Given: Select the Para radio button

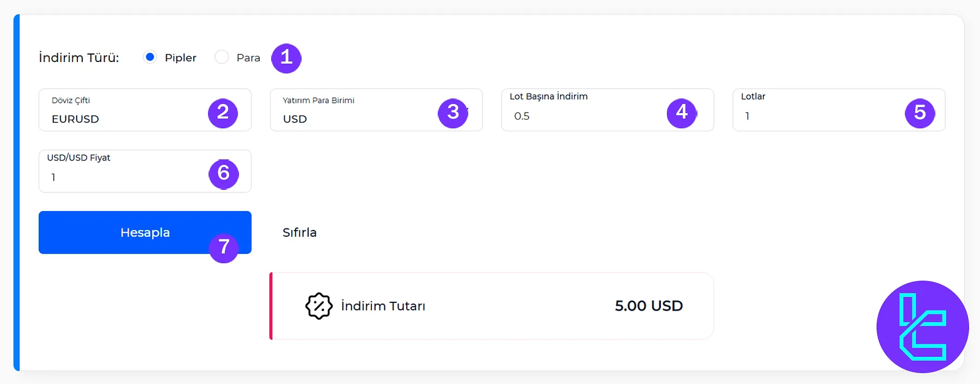Looking at the screenshot, I should (222, 57).
